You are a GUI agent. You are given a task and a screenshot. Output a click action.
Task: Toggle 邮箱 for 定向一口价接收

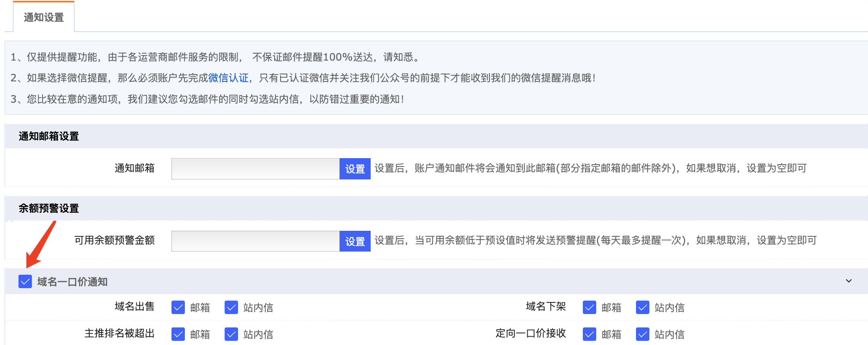(x=589, y=334)
